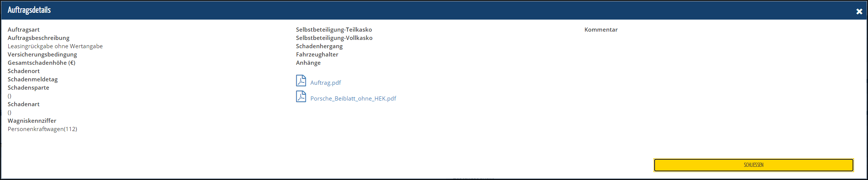Click the Auftragsdetails dialog title
This screenshot has width=868, height=180.
[29, 10]
